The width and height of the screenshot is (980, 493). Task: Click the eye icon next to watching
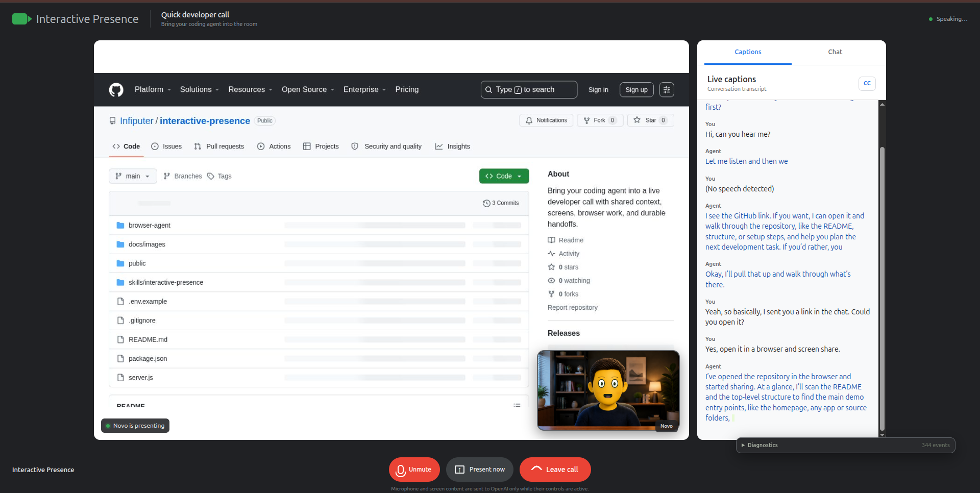pos(551,281)
